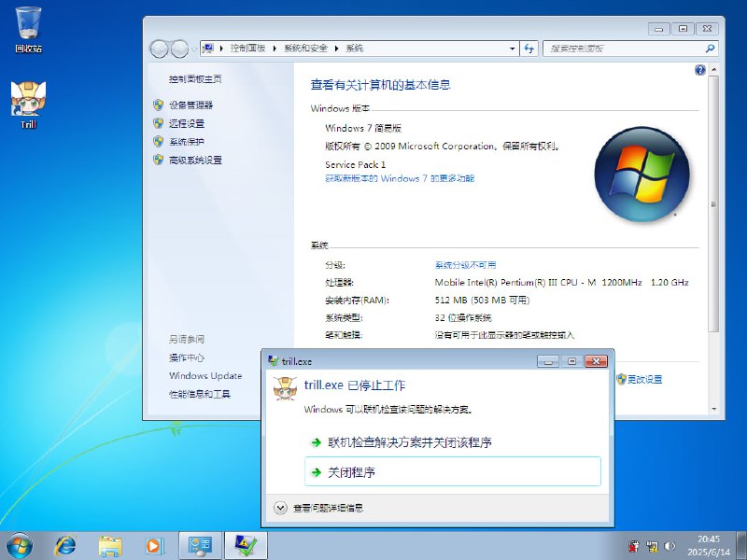The image size is (747, 560).
Task: Click the 32 位操作系统 value
Action: coord(463,318)
